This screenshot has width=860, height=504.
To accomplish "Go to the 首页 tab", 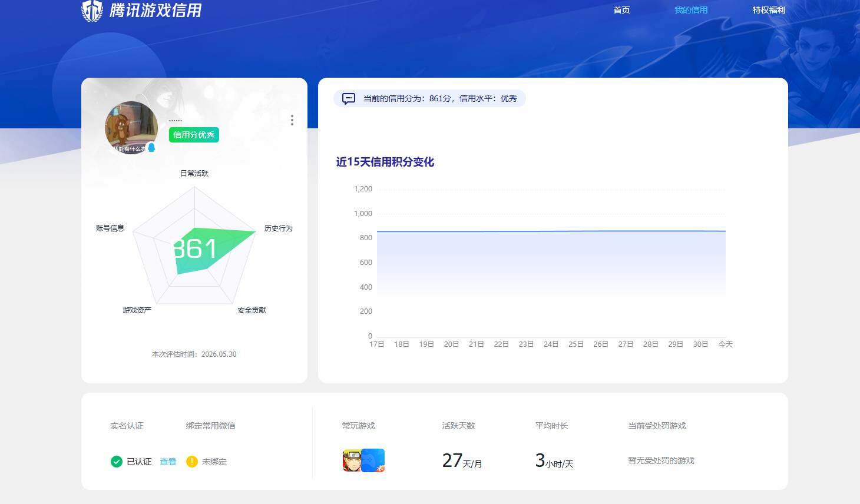I will click(621, 10).
